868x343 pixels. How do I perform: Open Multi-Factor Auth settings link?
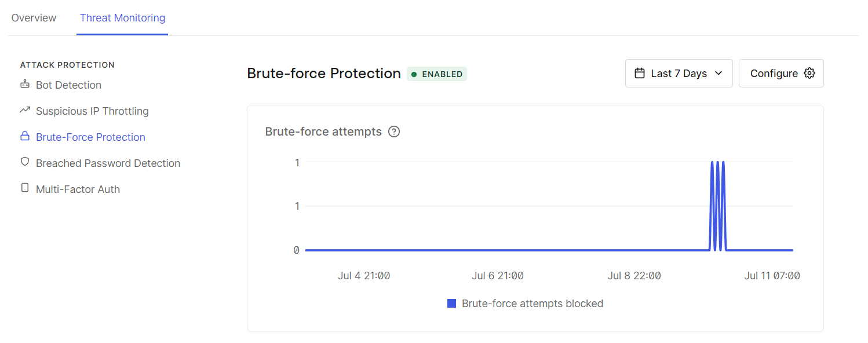tap(78, 189)
